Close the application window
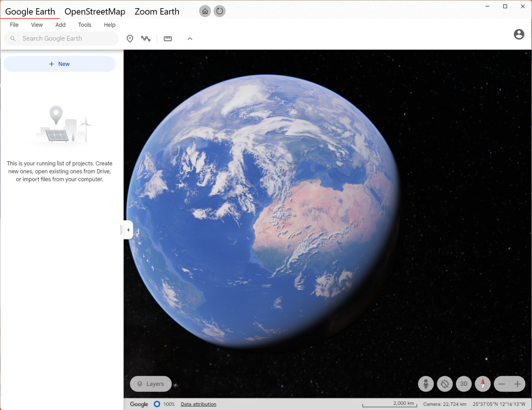 pyautogui.click(x=523, y=6)
